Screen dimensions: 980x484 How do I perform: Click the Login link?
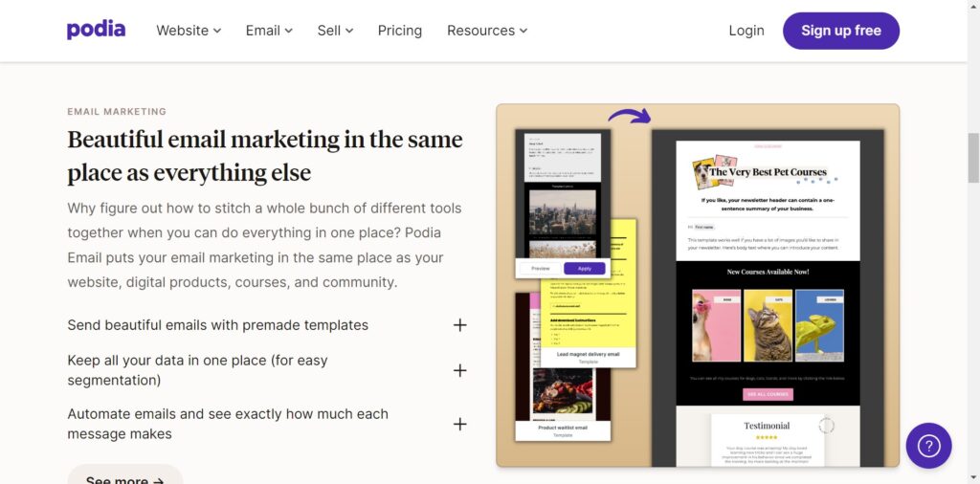[x=746, y=31]
